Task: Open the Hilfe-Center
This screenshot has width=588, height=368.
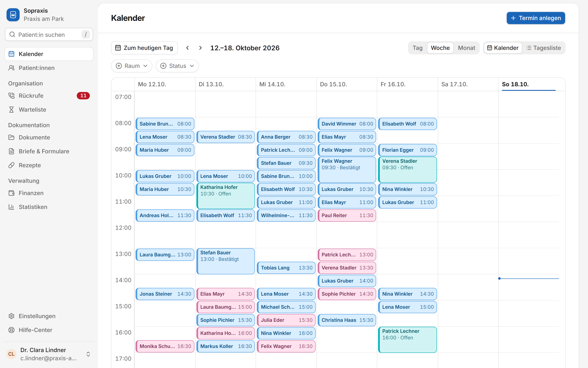Action: click(x=49, y=330)
